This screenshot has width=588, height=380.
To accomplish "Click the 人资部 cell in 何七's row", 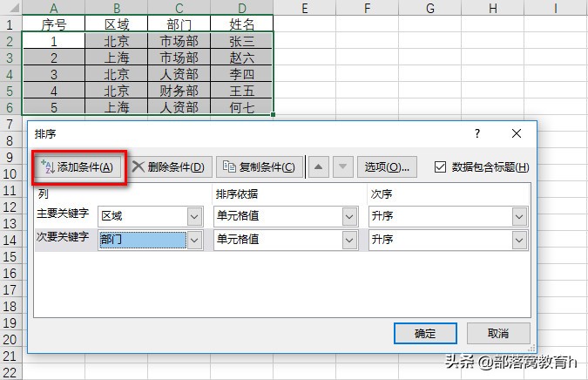I will pos(179,107).
